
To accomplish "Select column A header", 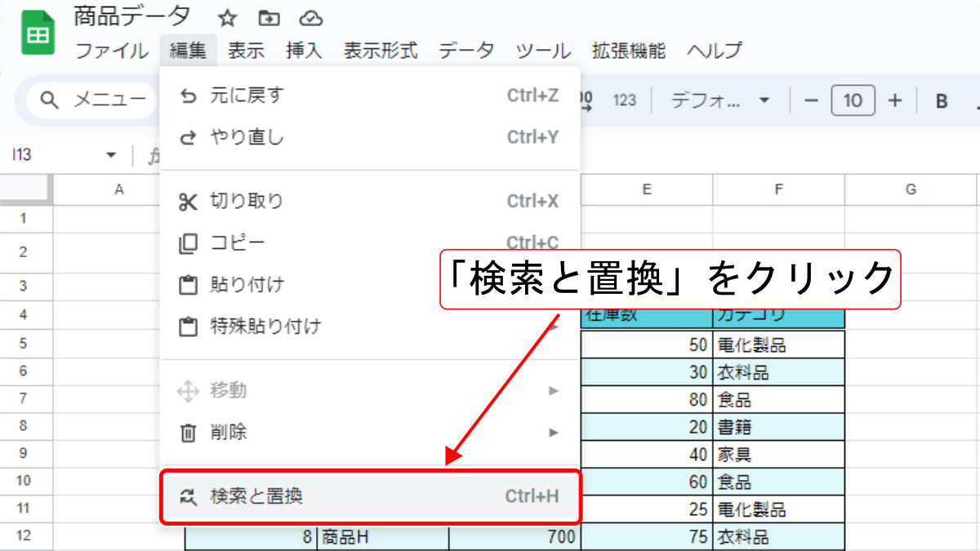I will click(119, 189).
